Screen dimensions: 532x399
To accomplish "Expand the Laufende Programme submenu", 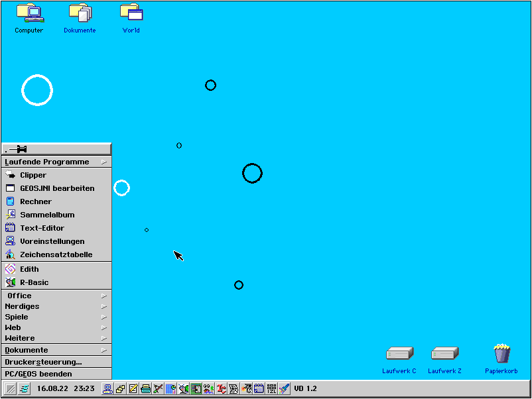I will tap(56, 162).
